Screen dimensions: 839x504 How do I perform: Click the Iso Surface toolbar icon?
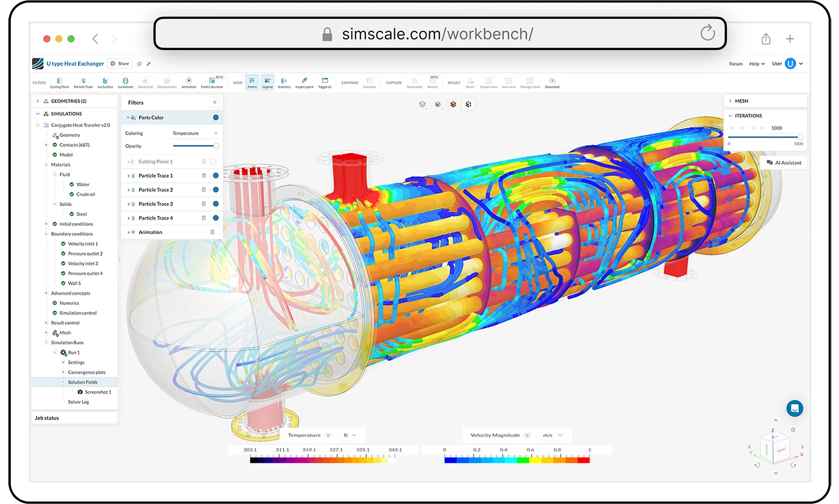tap(105, 82)
